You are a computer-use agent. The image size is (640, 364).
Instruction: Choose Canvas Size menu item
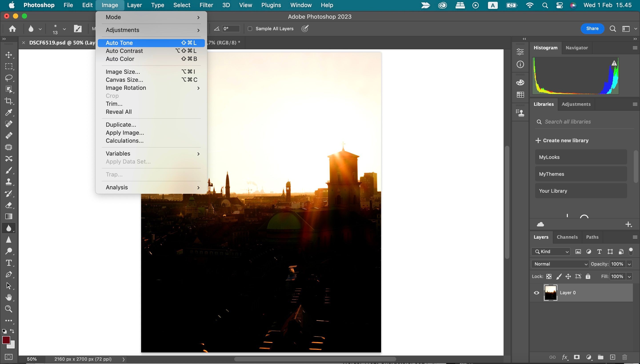coord(151,80)
